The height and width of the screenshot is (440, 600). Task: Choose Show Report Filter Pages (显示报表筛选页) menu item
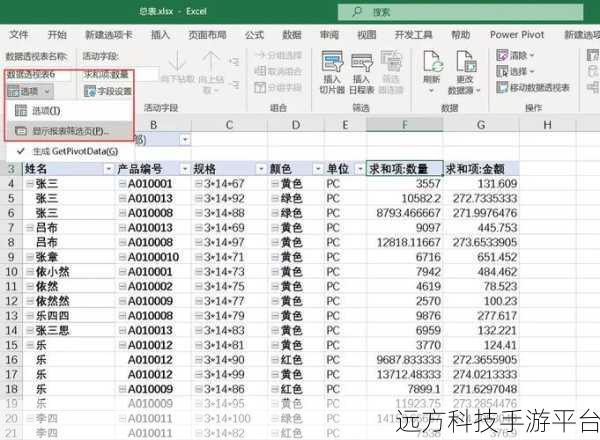tap(70, 131)
